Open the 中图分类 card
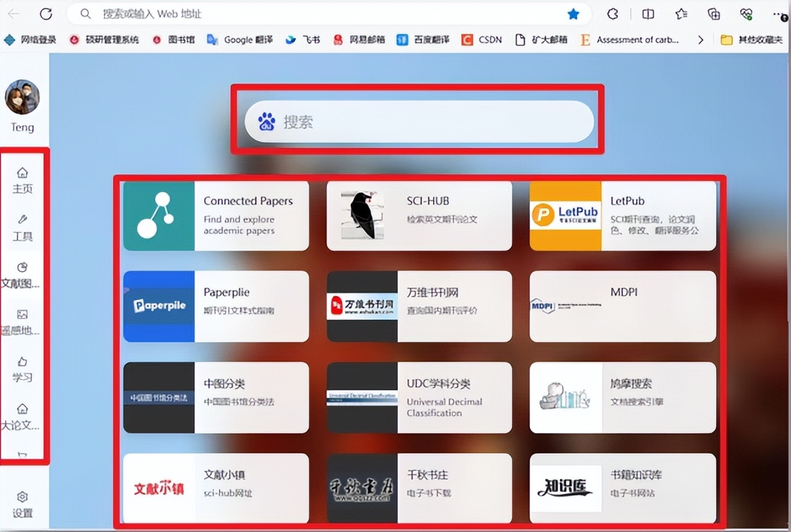791x532 pixels. pyautogui.click(x=216, y=398)
